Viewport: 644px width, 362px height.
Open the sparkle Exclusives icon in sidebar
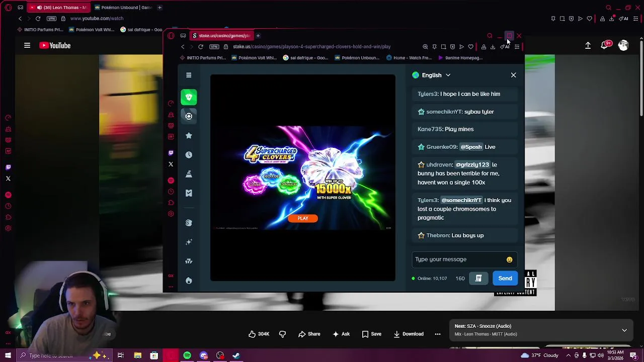(x=189, y=242)
